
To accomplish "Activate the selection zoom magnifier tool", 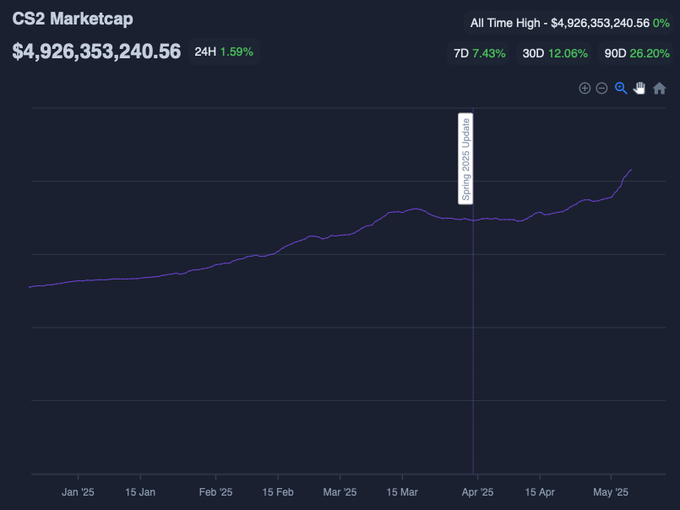I will coord(621,88).
